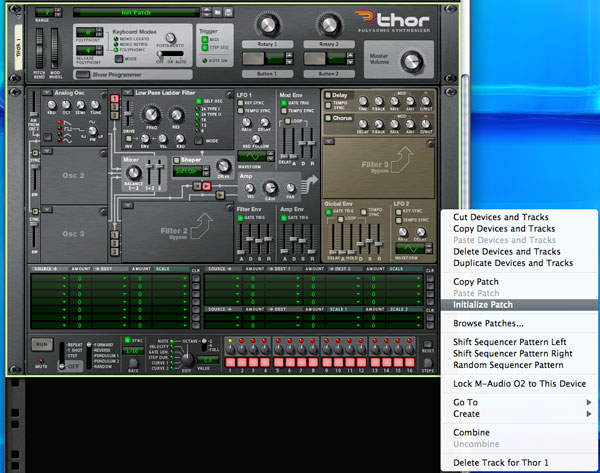The width and height of the screenshot is (600, 473).
Task: Click the filter RES knob
Action: click(x=176, y=114)
